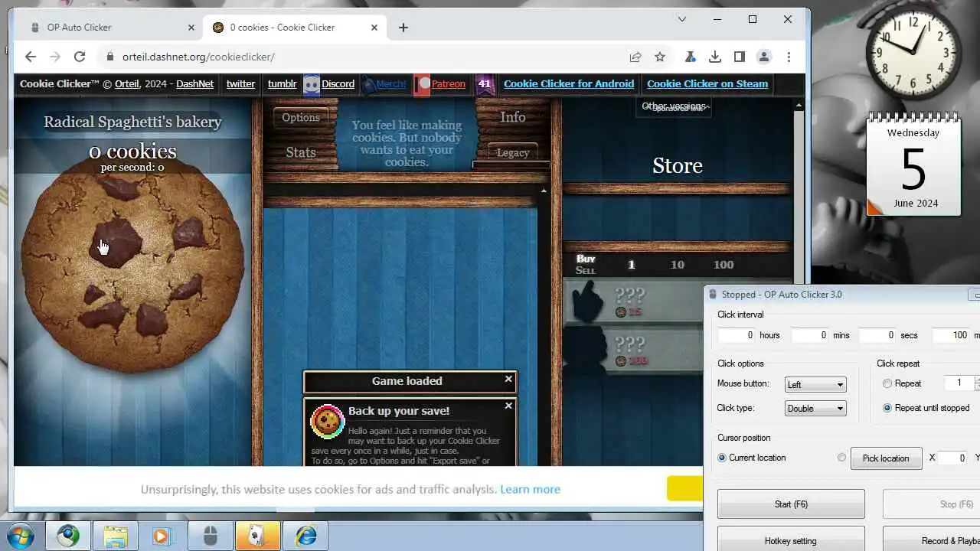
Task: Open File Explorer from taskbar
Action: click(x=116, y=536)
